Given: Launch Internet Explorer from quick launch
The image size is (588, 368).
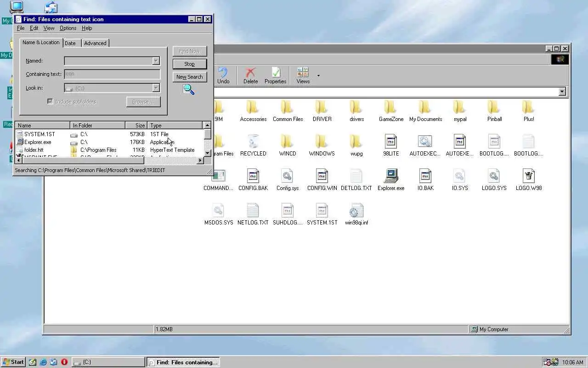Looking at the screenshot, I should [43, 362].
